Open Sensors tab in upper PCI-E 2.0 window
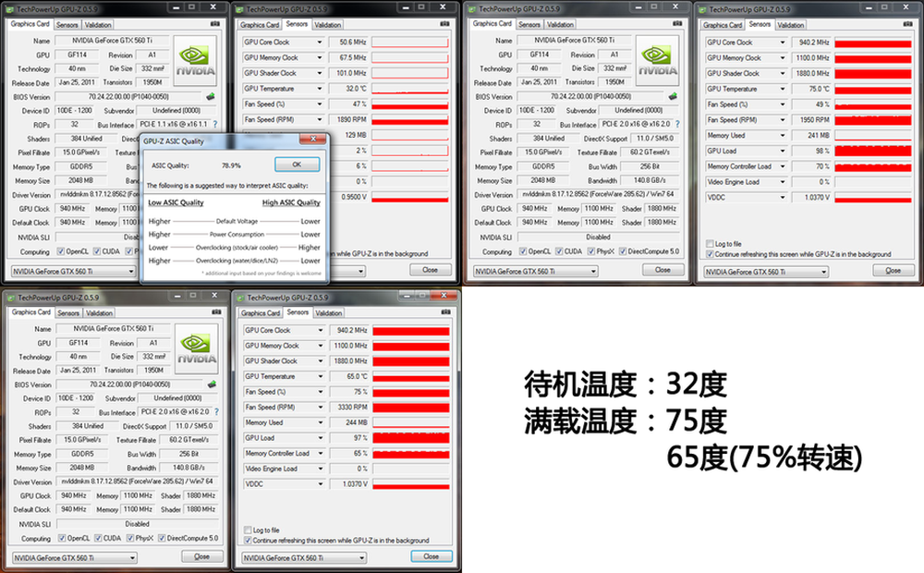This screenshot has height=573, width=924. pos(529,24)
